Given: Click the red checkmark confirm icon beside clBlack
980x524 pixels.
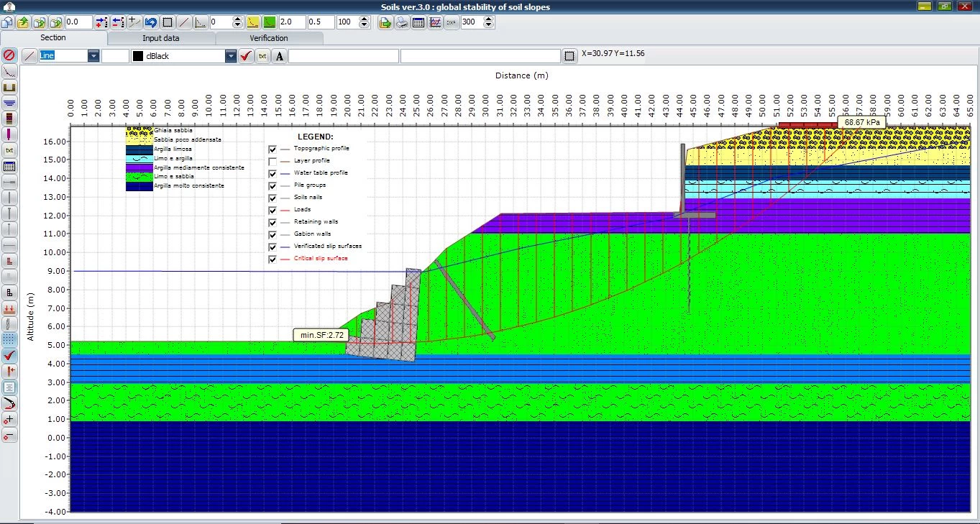Looking at the screenshot, I should (x=247, y=55).
